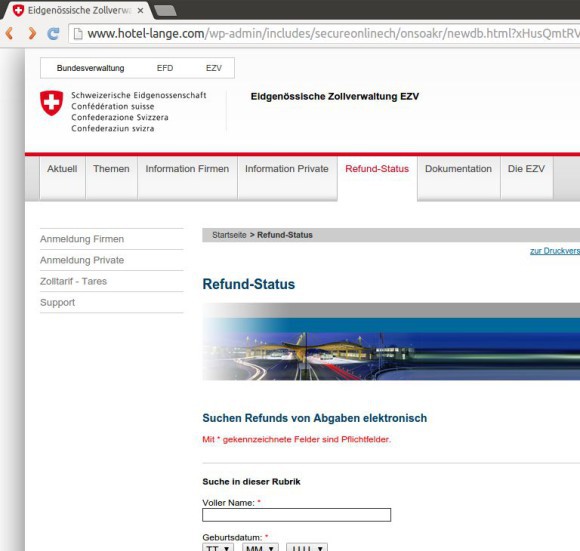Click the Suchen Refunds von Abgaben elektronisch heading
This screenshot has height=551, width=580.
click(314, 418)
